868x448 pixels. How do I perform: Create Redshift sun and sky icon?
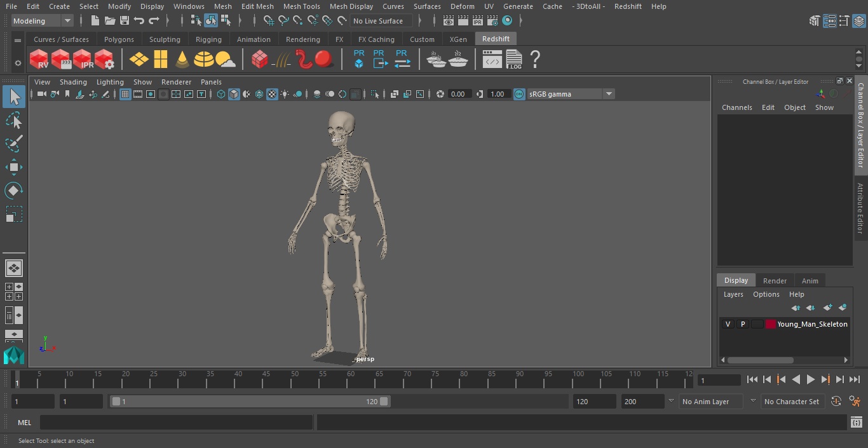pos(225,60)
